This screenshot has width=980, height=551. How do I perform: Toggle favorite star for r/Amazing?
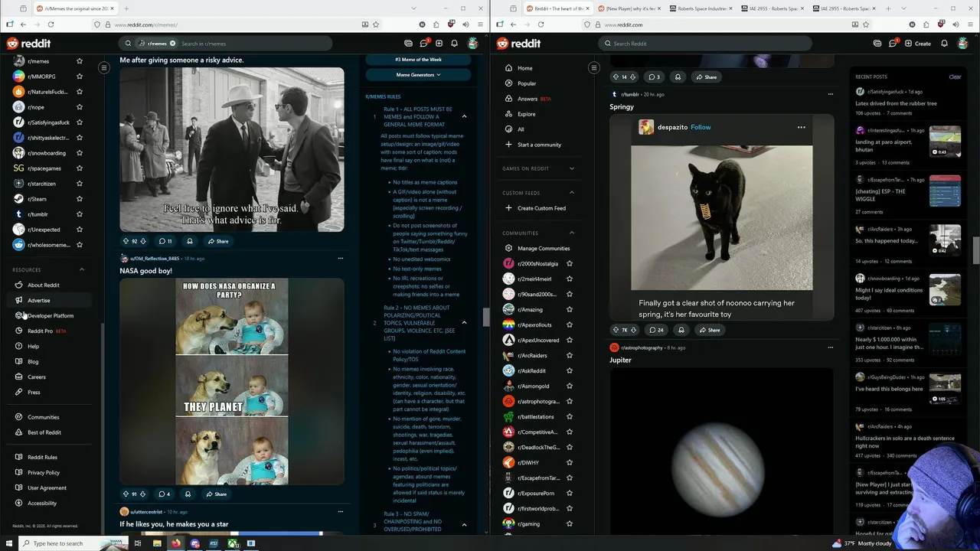(569, 309)
